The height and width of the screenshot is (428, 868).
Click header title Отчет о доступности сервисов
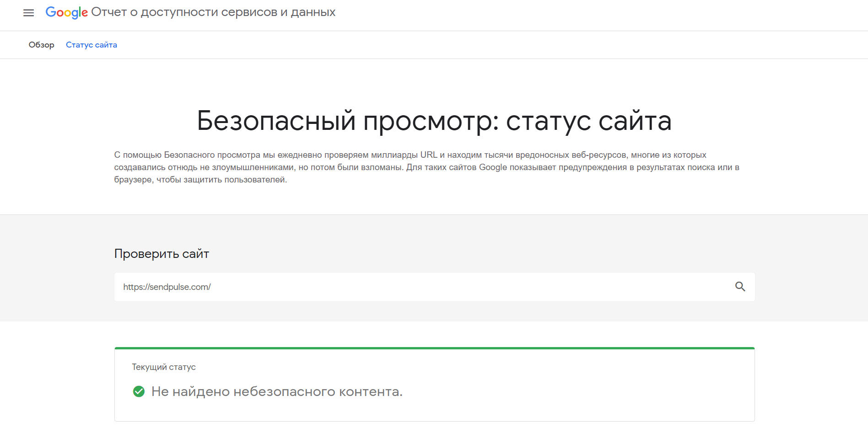(213, 12)
